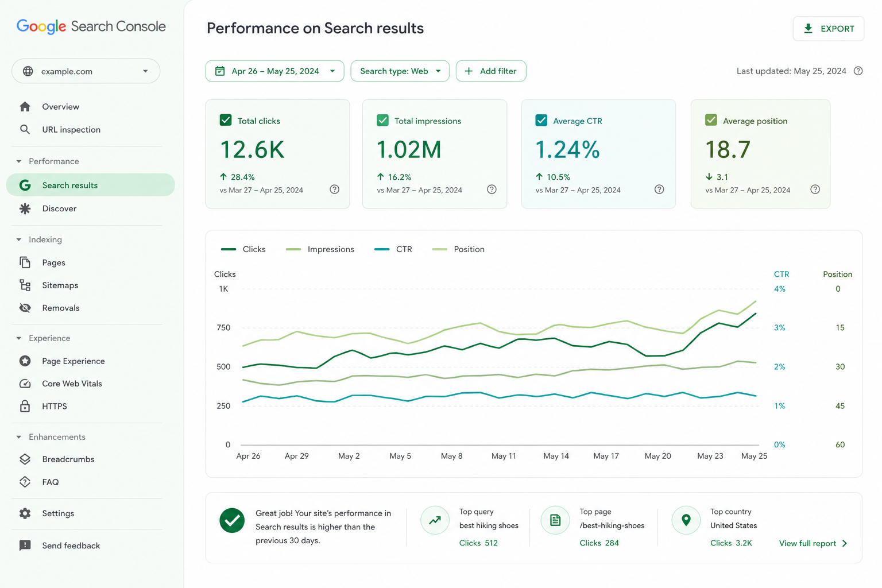Open the Search type: Web dropdown
Screen dimensions: 882x588
(400, 71)
